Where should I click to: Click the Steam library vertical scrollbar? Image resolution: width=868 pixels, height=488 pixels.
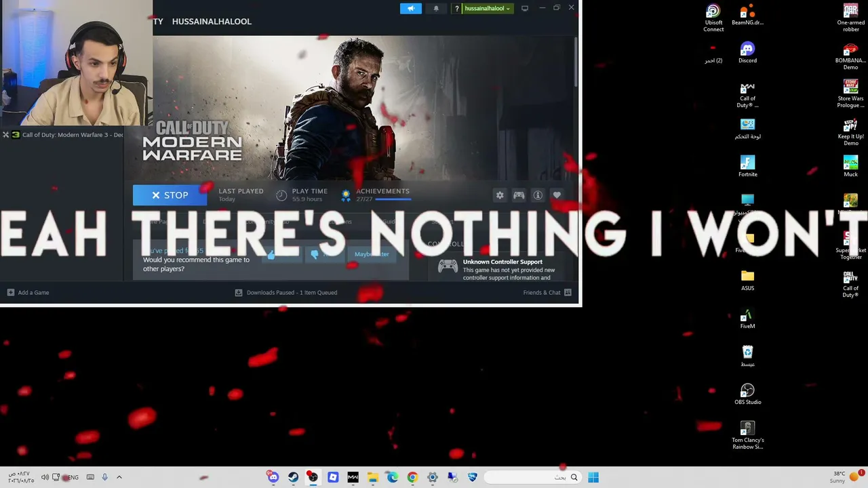click(x=576, y=61)
